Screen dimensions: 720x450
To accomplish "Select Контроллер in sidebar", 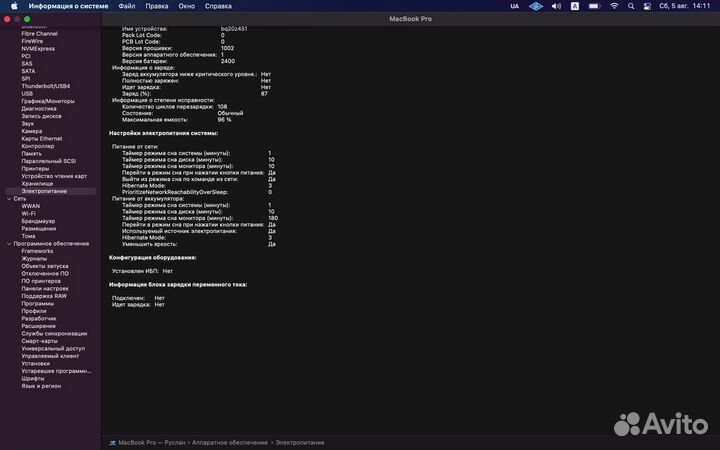I will tap(38, 146).
